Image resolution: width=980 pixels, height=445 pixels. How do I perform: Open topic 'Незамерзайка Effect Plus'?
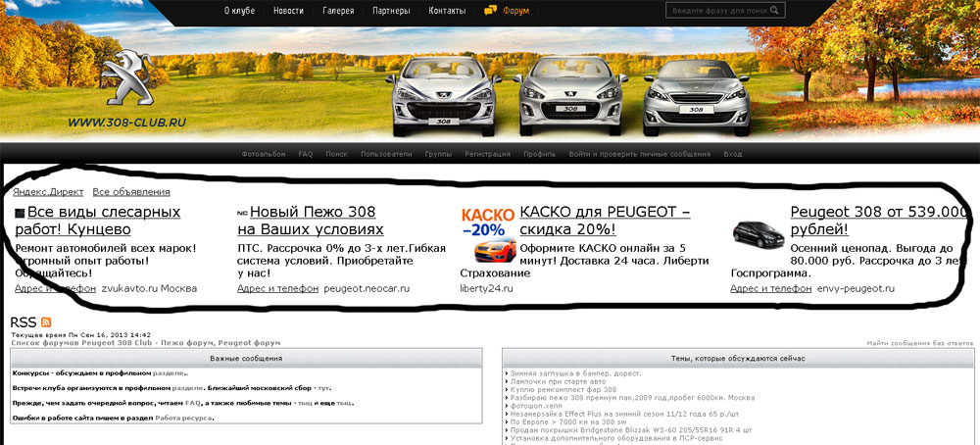pyautogui.click(x=624, y=414)
